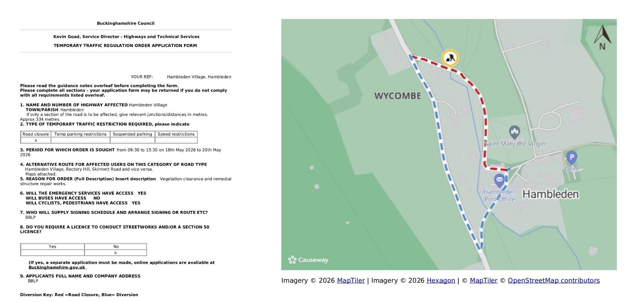Image resolution: width=644 pixels, height=302 pixels.
Task: Open the first MapTiler imagery link
Action: click(x=351, y=280)
